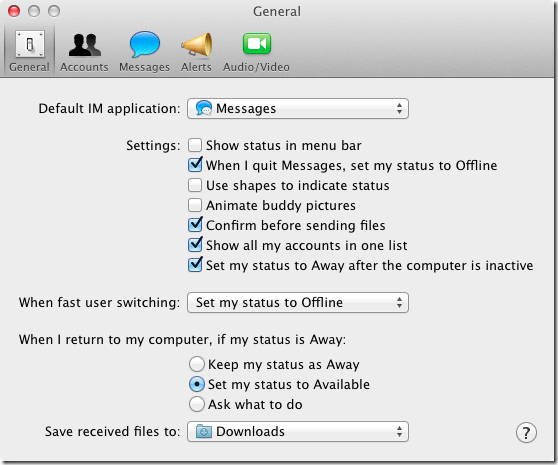Click the Messages app icon in Default IM dropdown
The height and width of the screenshot is (465, 558).
click(204, 108)
